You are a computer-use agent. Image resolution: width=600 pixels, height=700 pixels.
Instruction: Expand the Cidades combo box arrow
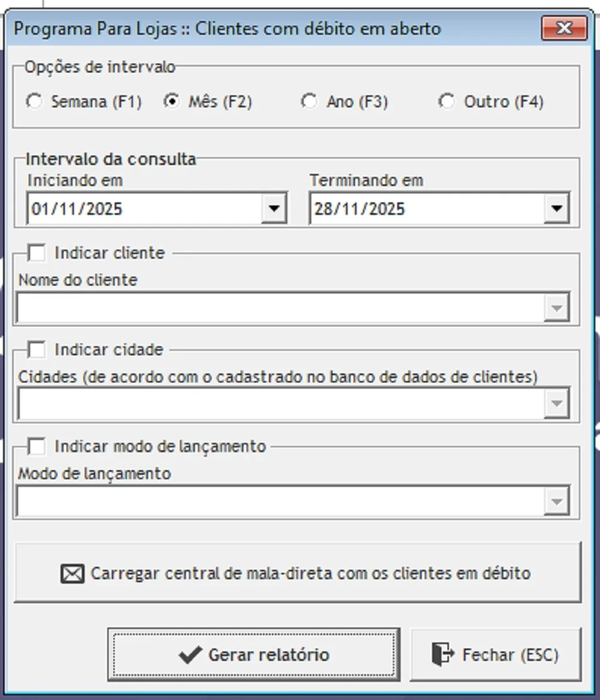tap(556, 405)
